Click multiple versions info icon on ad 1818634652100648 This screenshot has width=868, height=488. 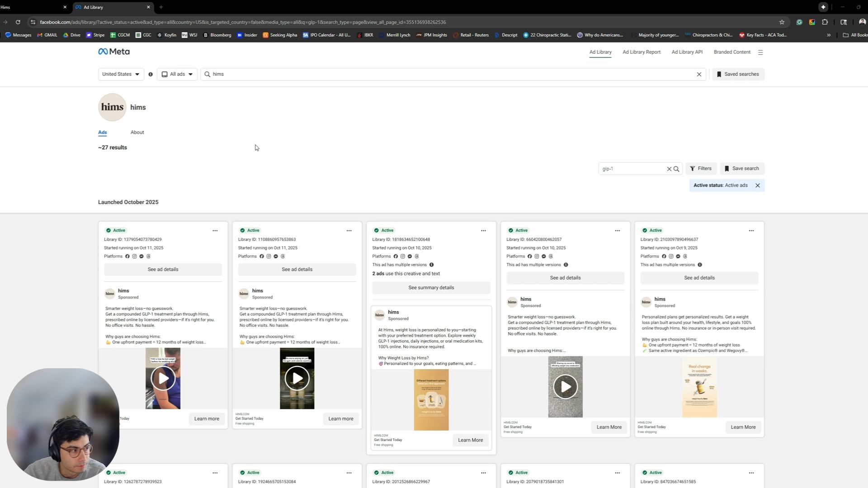point(431,265)
